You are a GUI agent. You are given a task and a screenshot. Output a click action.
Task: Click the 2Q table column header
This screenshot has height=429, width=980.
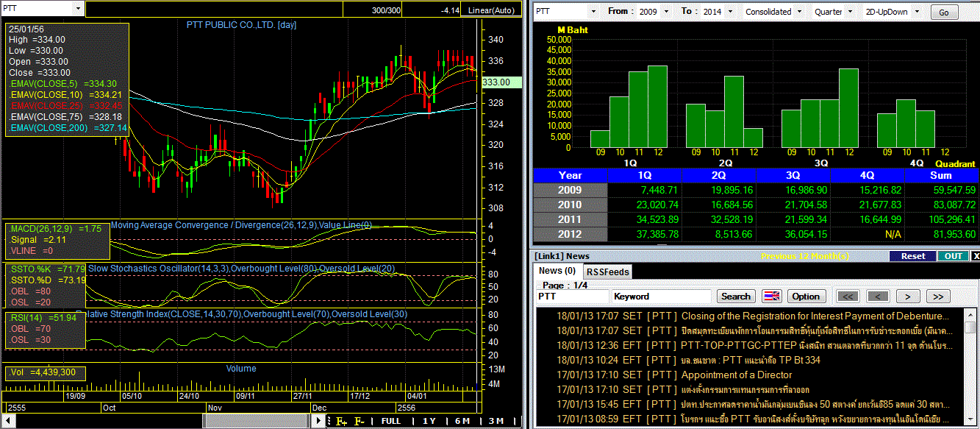[719, 175]
